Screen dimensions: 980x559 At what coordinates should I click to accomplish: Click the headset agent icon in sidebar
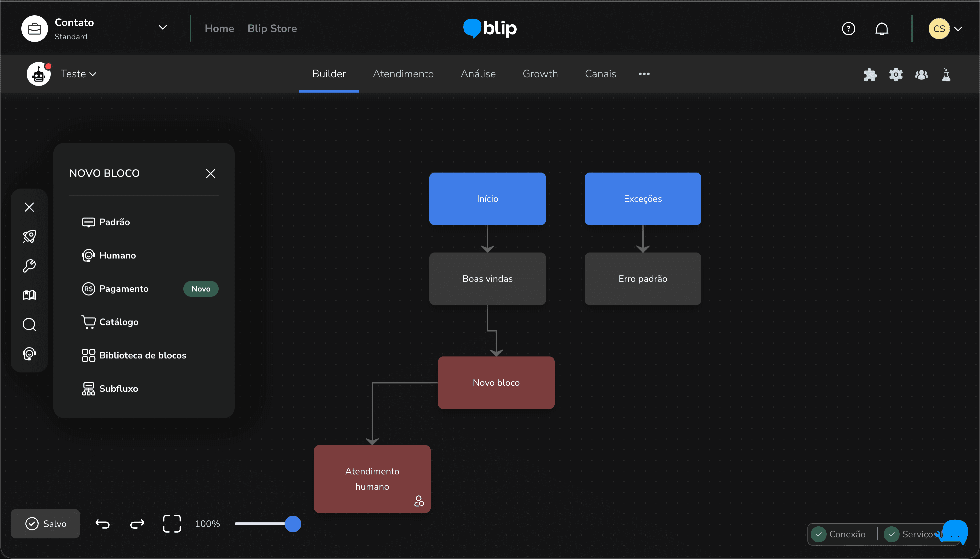pyautogui.click(x=29, y=353)
